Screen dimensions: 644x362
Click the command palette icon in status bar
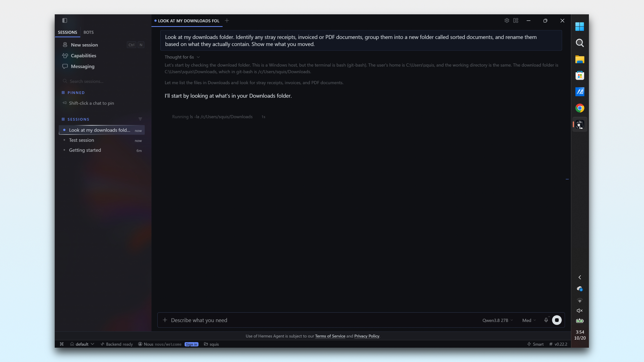coord(62,344)
